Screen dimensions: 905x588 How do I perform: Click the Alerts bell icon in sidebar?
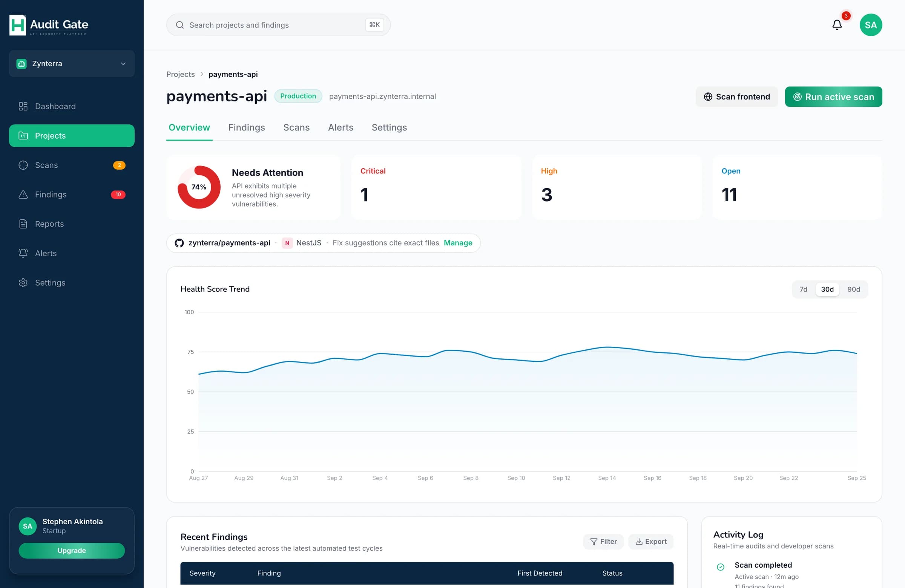click(23, 254)
